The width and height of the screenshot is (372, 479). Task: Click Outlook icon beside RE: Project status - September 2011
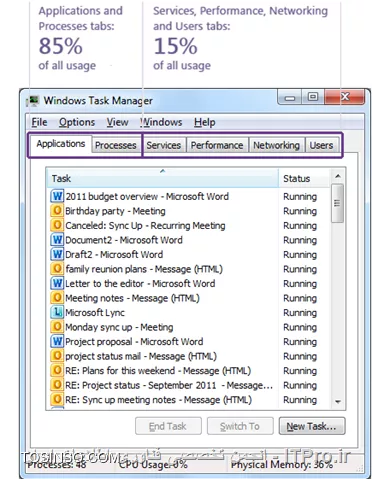click(x=57, y=385)
